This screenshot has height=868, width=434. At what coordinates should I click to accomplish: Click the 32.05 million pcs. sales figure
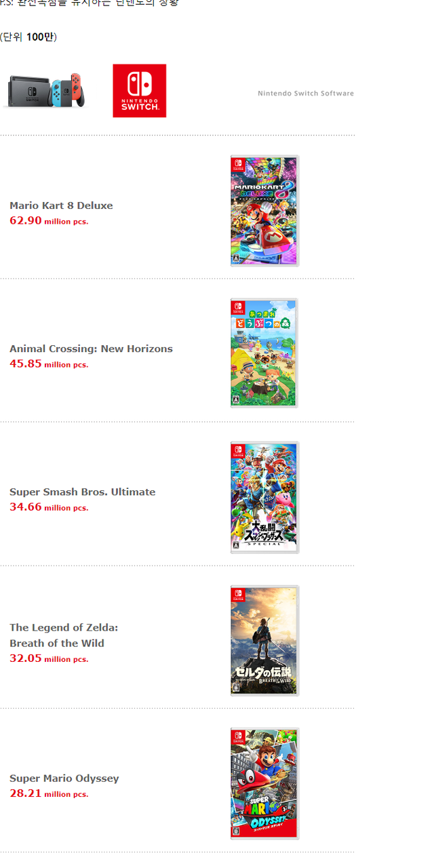[x=49, y=658]
